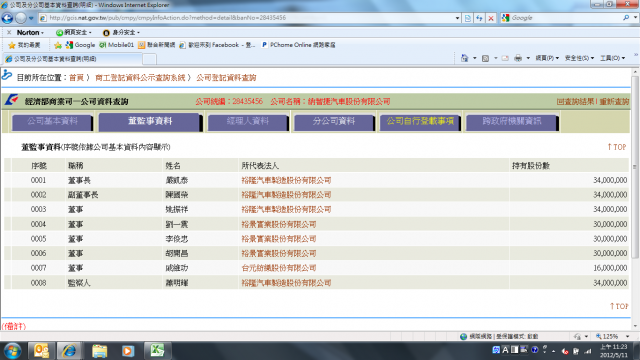Open the Facebook favorites bar link
640x360 pixels.
[x=217, y=45]
